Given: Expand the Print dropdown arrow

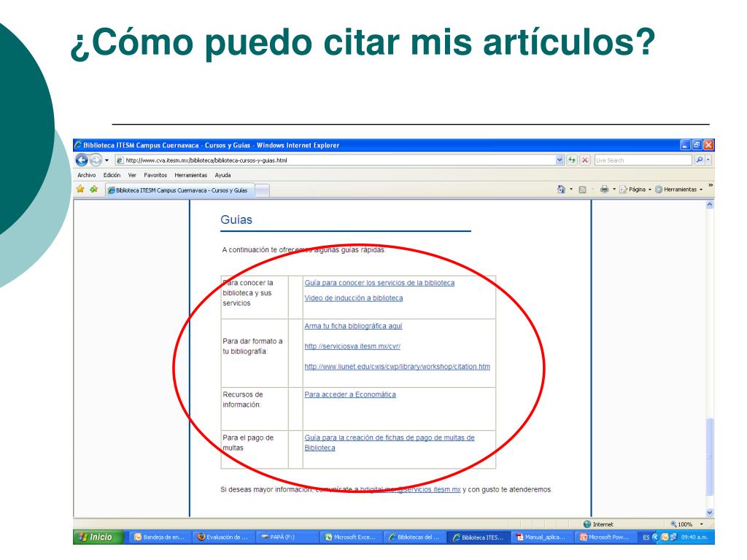Looking at the screenshot, I should [614, 190].
